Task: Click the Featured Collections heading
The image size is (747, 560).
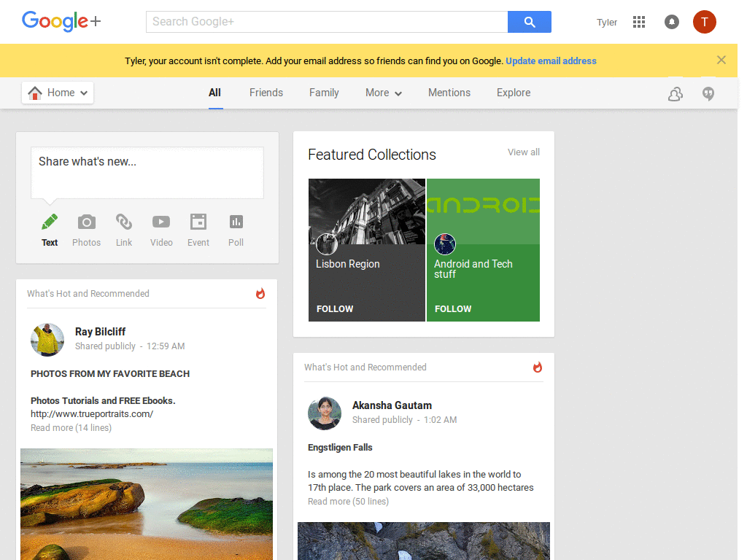Action: pos(371,155)
